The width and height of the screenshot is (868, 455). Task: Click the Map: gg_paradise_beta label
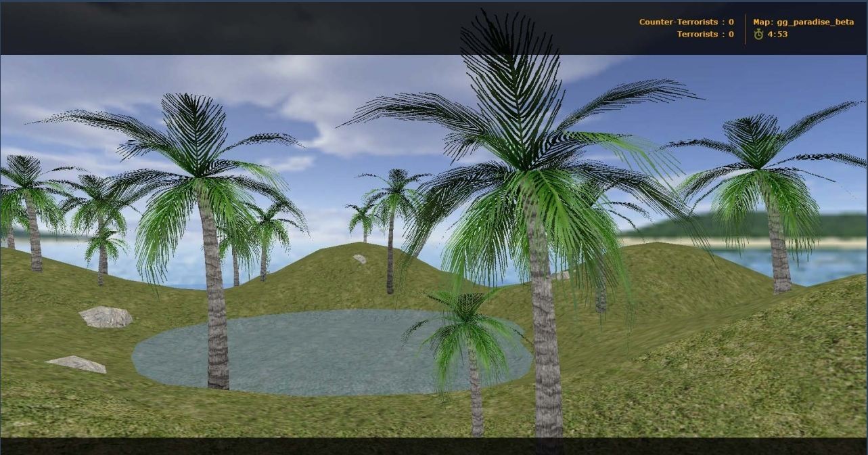[x=804, y=22]
